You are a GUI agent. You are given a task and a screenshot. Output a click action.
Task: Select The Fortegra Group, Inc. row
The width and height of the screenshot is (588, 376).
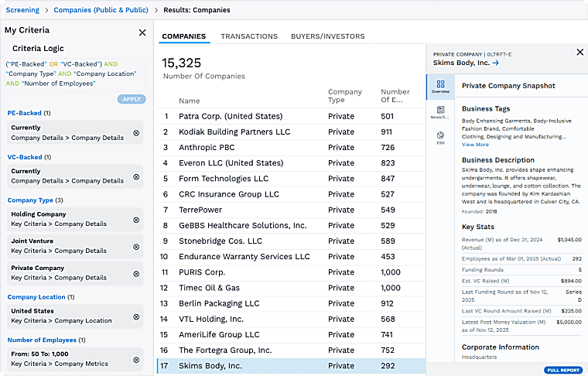[292, 350]
